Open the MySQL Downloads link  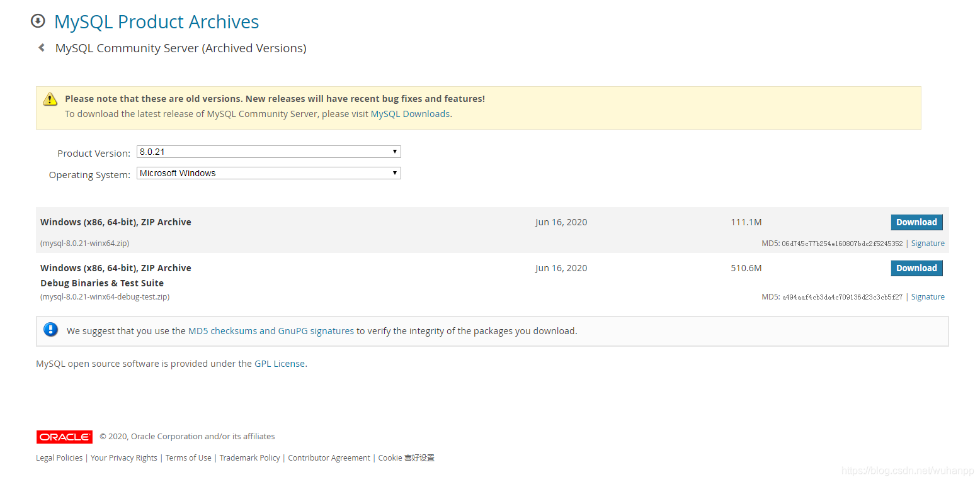(x=410, y=114)
